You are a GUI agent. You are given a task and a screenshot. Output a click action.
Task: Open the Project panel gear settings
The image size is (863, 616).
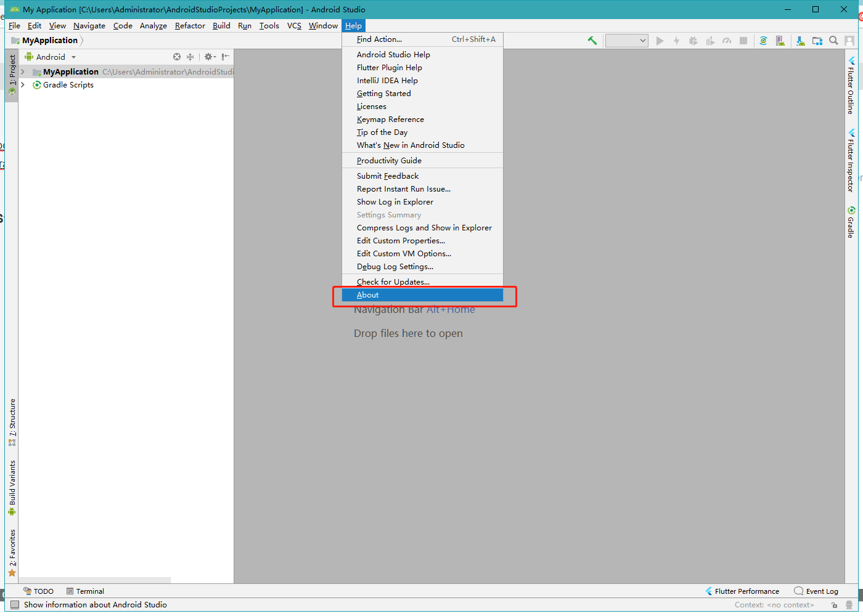pyautogui.click(x=210, y=57)
